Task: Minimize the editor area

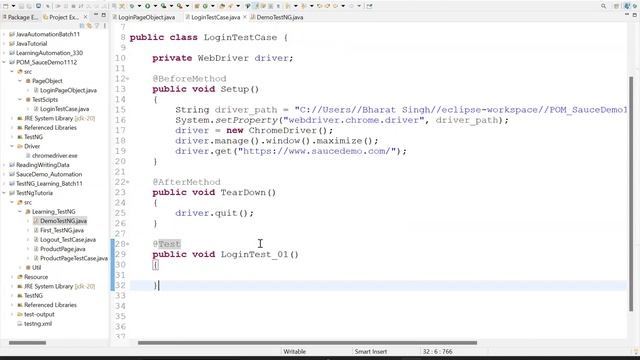Action: point(627,15)
